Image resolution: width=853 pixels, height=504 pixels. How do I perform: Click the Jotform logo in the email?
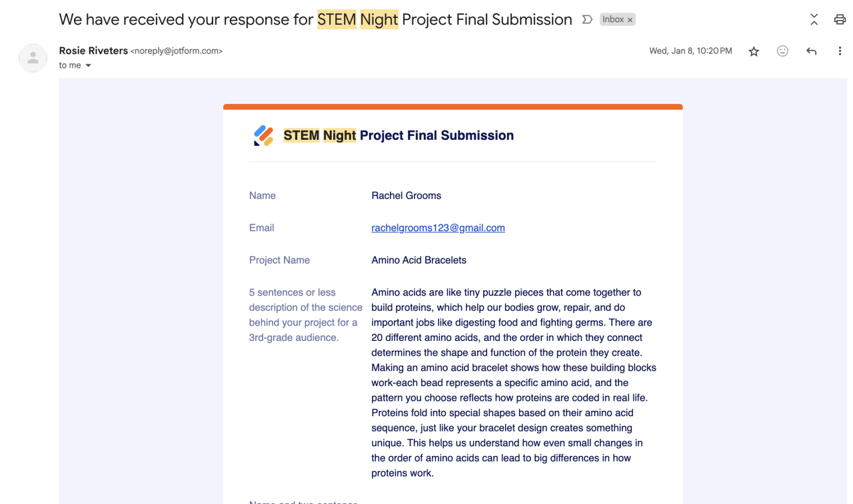pos(264,136)
